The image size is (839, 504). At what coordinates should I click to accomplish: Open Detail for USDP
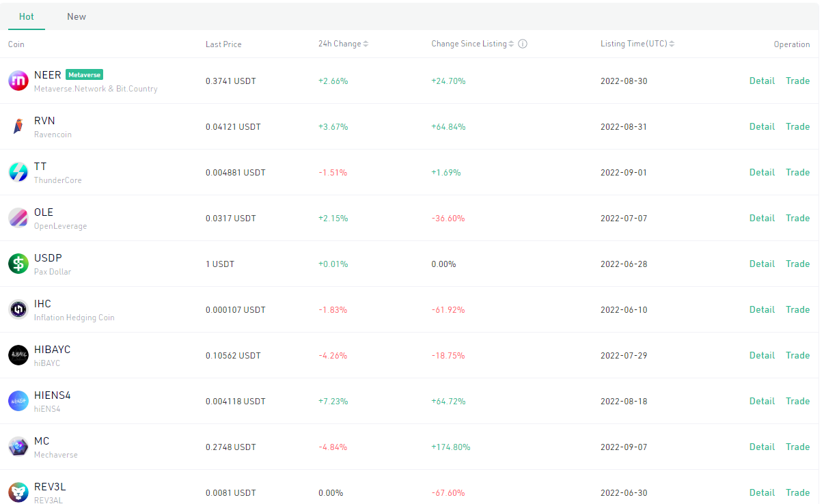pyautogui.click(x=762, y=264)
